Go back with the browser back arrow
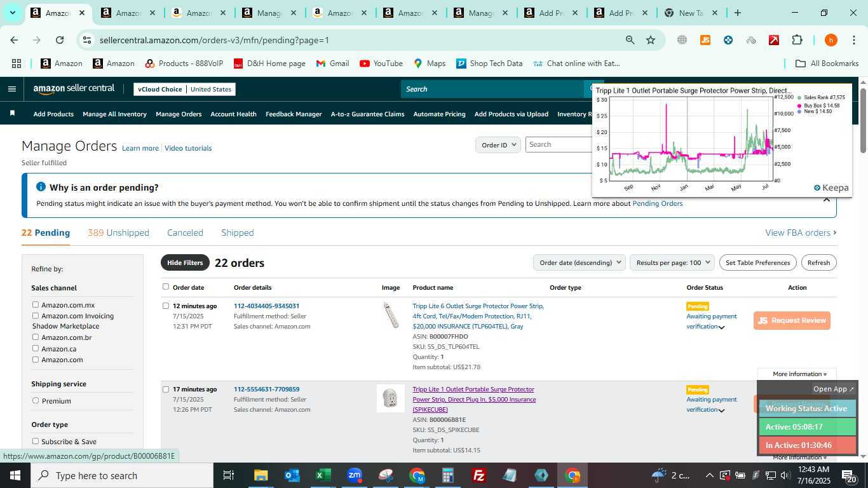 click(x=14, y=40)
